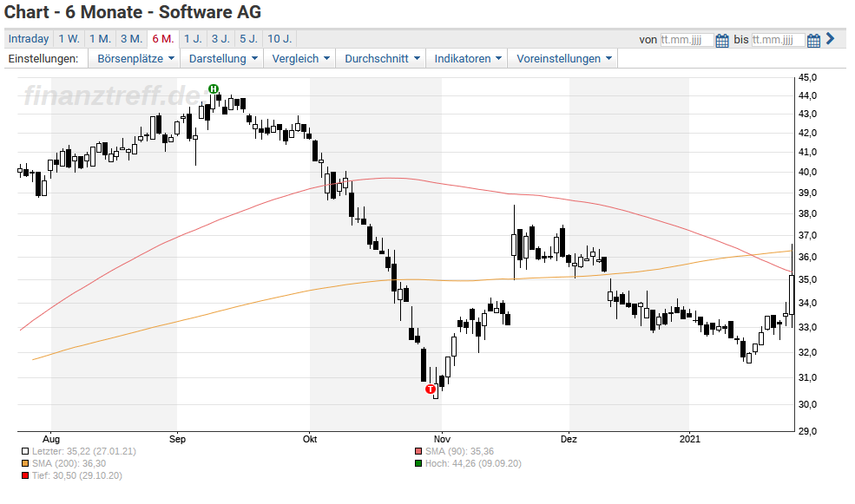Click the 'Chart - 6 Monate - Software AG' heading

[133, 12]
